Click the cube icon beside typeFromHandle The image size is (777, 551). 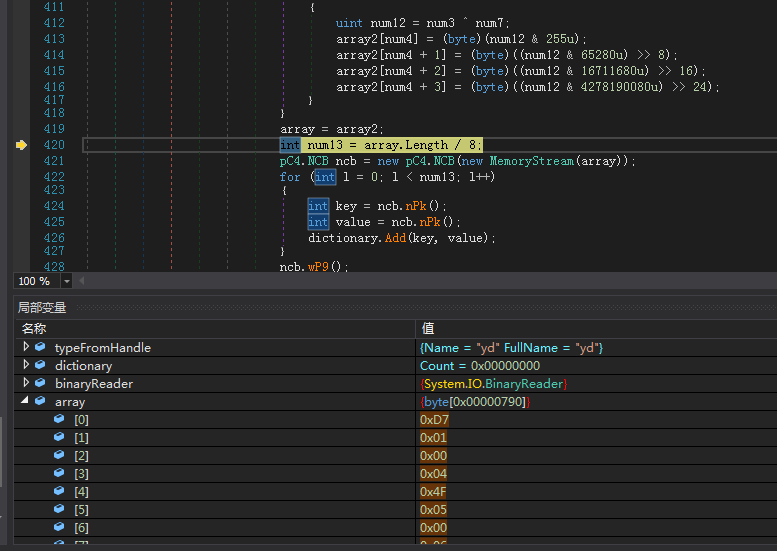point(40,347)
